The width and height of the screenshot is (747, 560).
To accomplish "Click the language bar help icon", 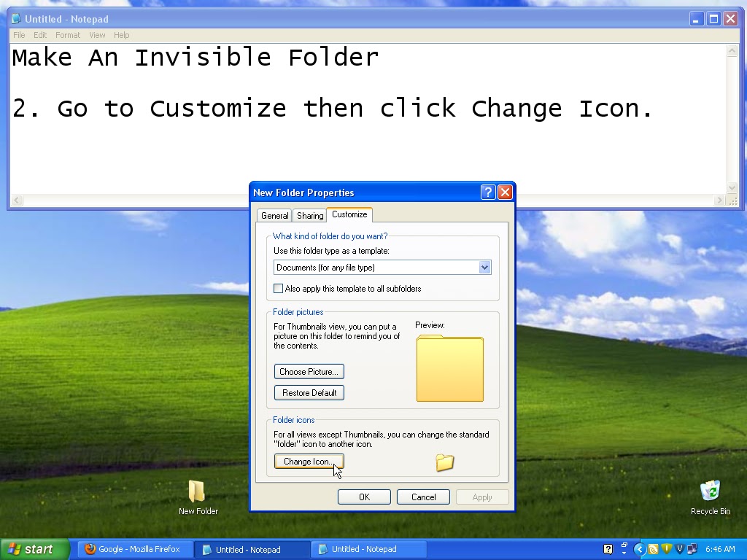I will [x=608, y=549].
